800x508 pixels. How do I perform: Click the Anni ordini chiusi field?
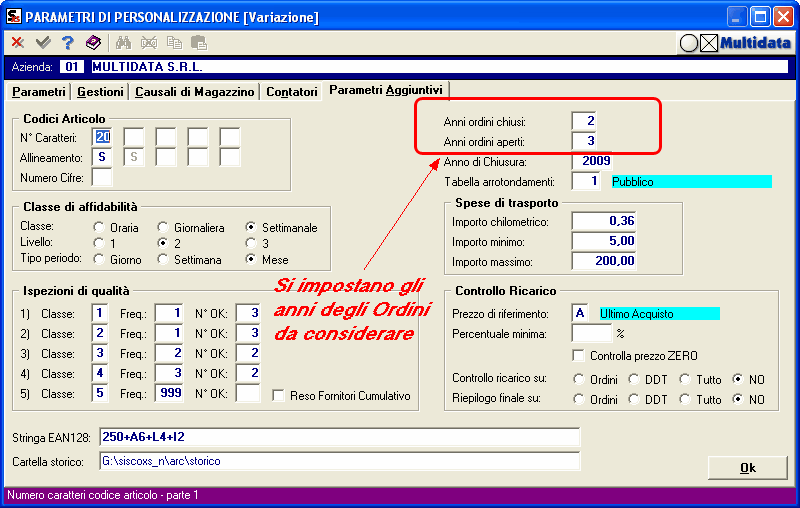tap(584, 121)
